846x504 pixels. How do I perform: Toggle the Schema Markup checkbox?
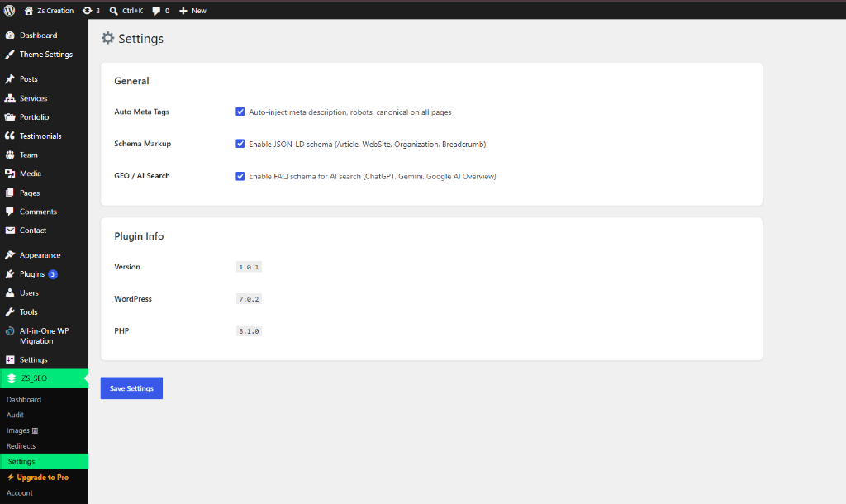pos(240,144)
